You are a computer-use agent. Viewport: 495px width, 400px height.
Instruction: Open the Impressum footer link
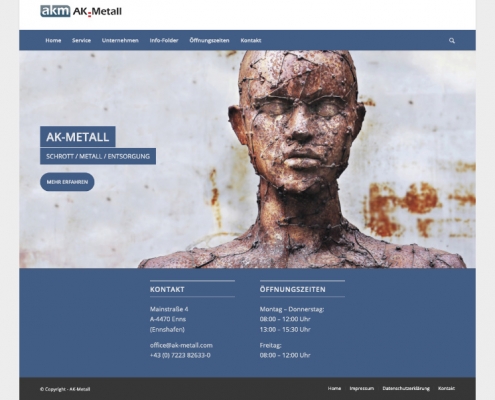[362, 388]
